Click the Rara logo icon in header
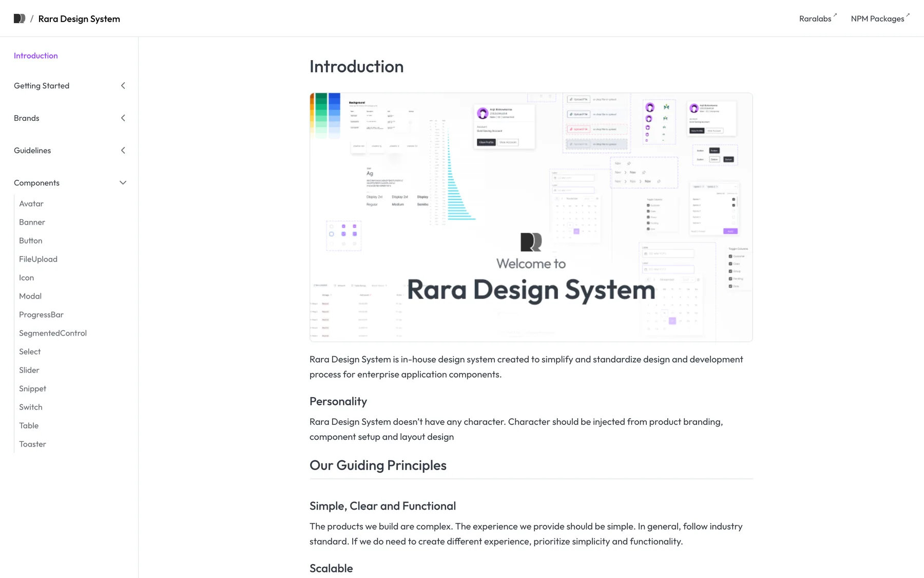The image size is (924, 578). click(x=20, y=18)
